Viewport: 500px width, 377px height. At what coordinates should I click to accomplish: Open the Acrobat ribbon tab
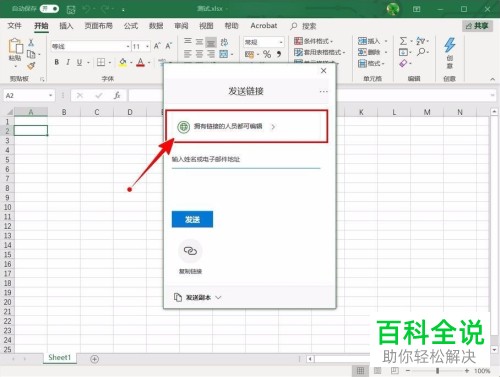264,26
